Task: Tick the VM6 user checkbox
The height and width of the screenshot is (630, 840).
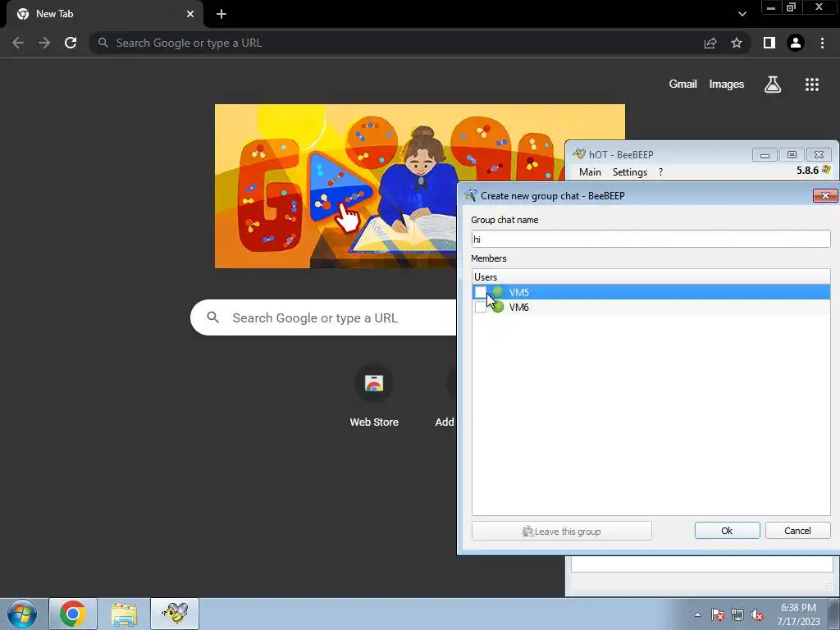Action: 480,307
